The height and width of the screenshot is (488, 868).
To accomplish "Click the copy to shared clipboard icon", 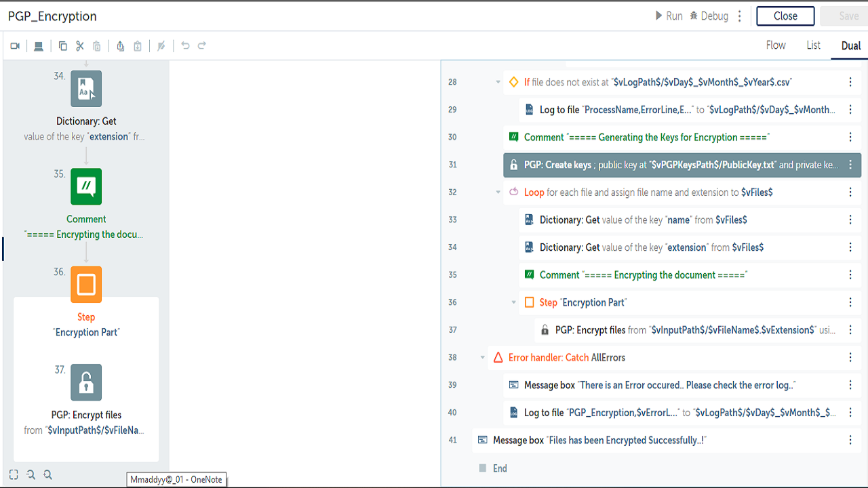I will (x=120, y=46).
